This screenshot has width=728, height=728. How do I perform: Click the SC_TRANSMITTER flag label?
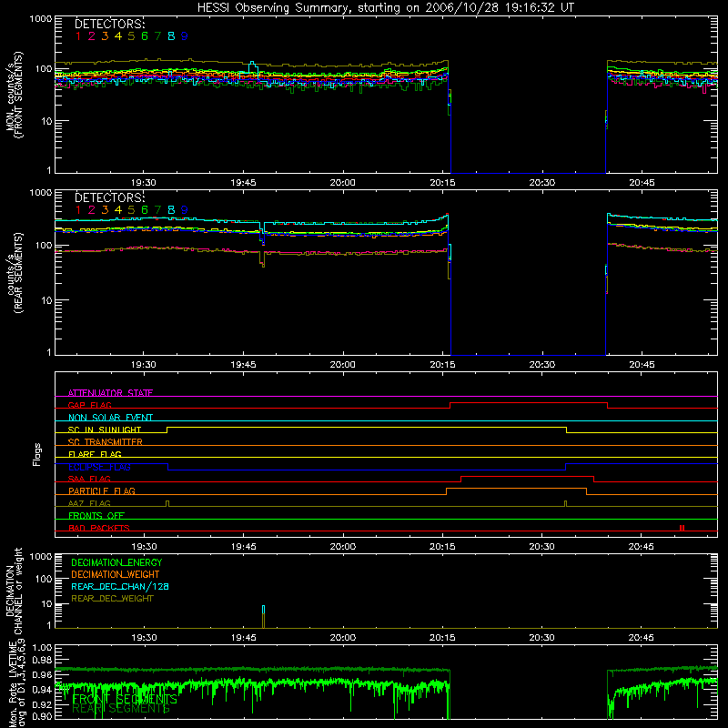(105, 442)
